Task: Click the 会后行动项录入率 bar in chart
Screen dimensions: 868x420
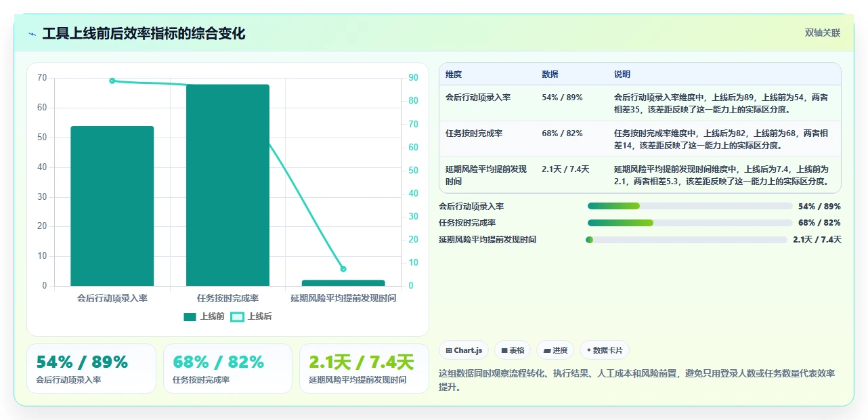Action: (112, 206)
